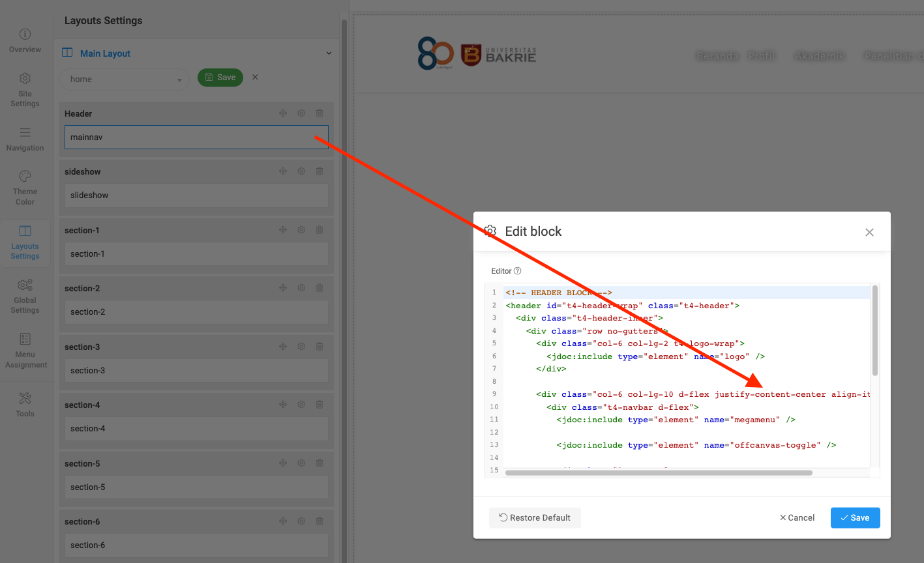Collapse the Main Layout section chevron
This screenshot has height=563, width=924.
(329, 53)
